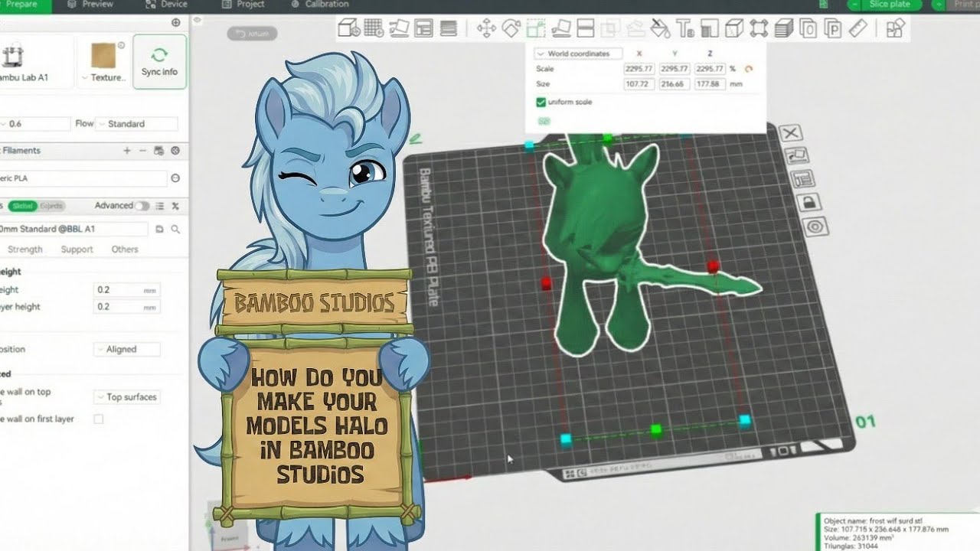Open the World coordinates dropdown
The width and height of the screenshot is (980, 551).
click(x=578, y=54)
